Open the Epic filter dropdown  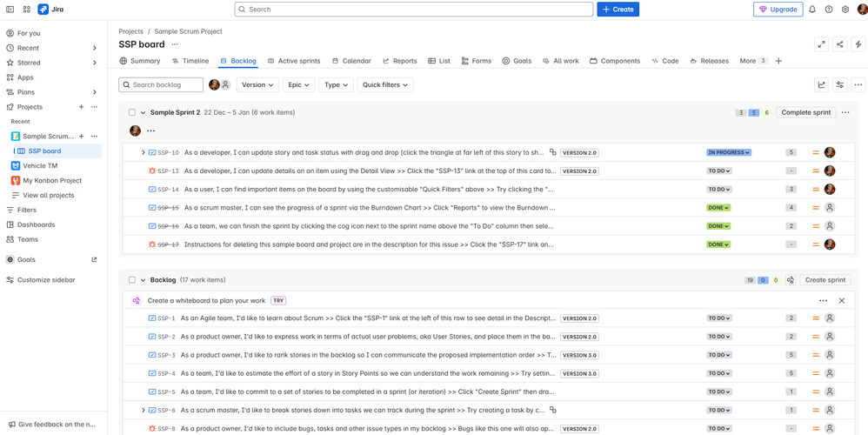[x=299, y=84]
